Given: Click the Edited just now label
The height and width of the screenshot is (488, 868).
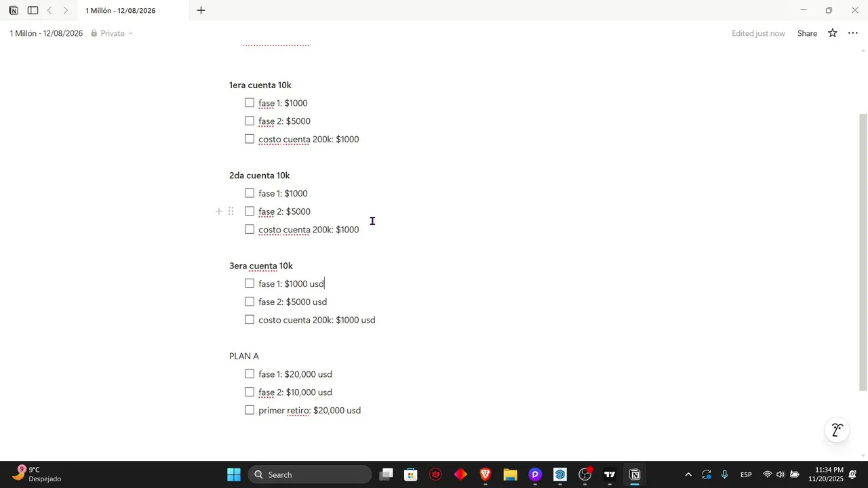Looking at the screenshot, I should click(758, 33).
